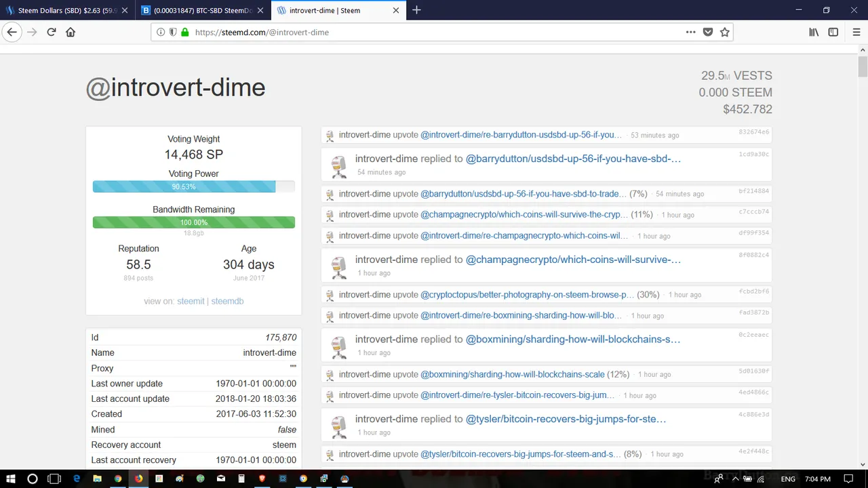The width and height of the screenshot is (868, 488).
Task: Open replied-to @boxmining/sharding link
Action: coord(573,339)
